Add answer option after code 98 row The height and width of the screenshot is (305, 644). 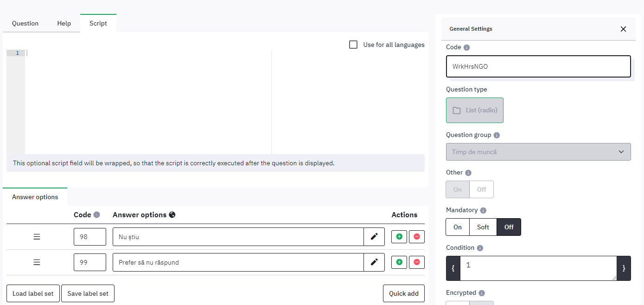click(399, 237)
